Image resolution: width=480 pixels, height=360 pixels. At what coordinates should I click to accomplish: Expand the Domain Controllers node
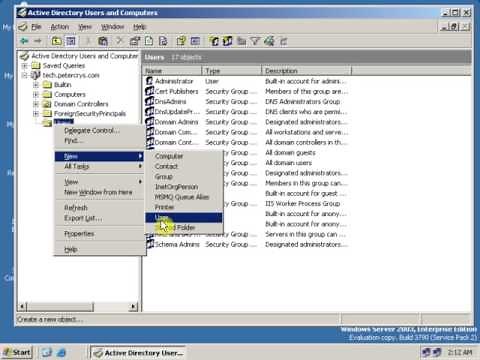coord(36,104)
